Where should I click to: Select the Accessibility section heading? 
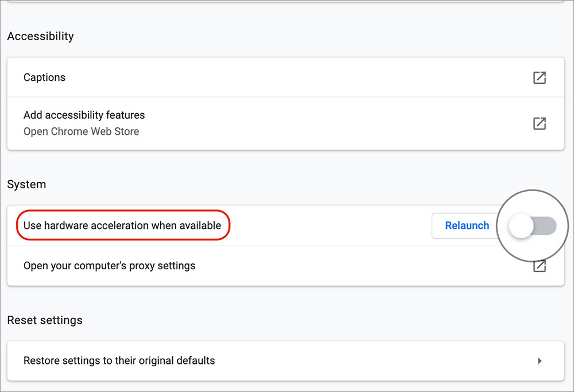(x=41, y=36)
